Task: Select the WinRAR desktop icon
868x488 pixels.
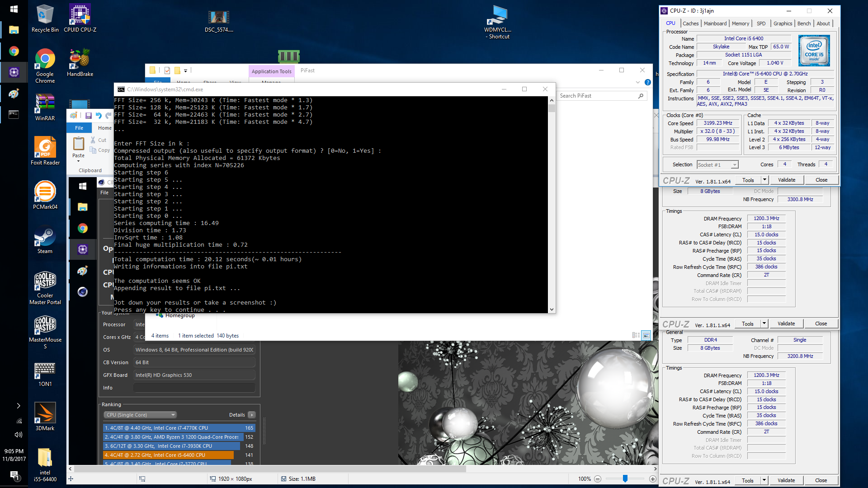Action: click(x=45, y=107)
